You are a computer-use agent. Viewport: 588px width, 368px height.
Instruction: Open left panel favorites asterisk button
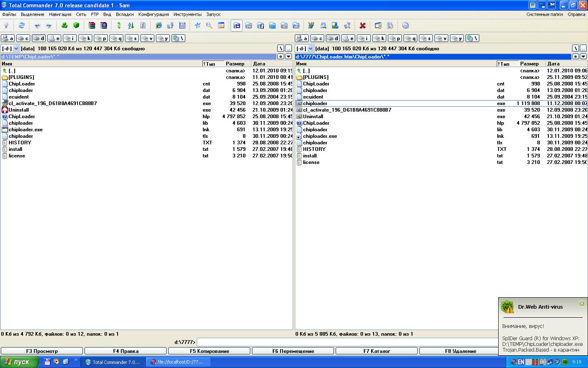[x=281, y=56]
